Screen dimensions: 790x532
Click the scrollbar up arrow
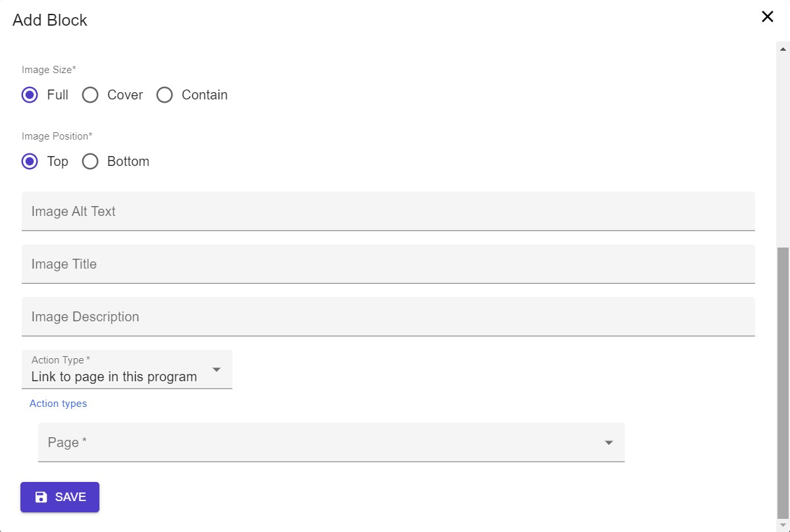tap(783, 49)
